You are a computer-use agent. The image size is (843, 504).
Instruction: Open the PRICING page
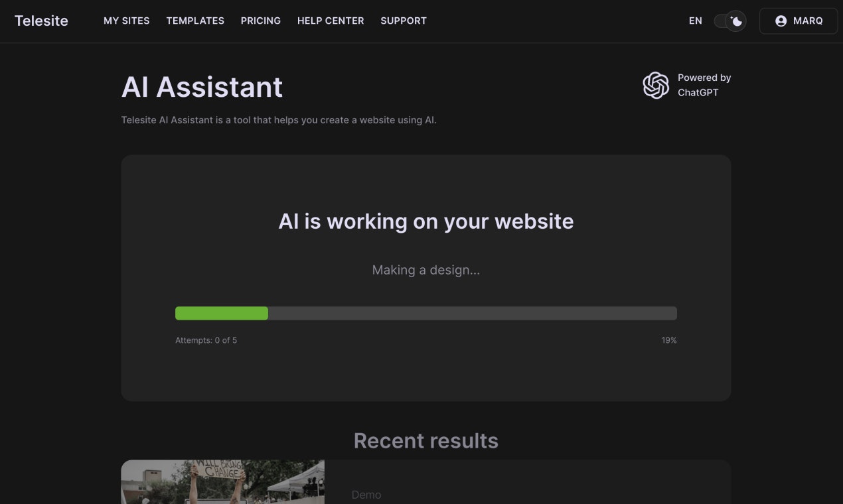(x=260, y=21)
